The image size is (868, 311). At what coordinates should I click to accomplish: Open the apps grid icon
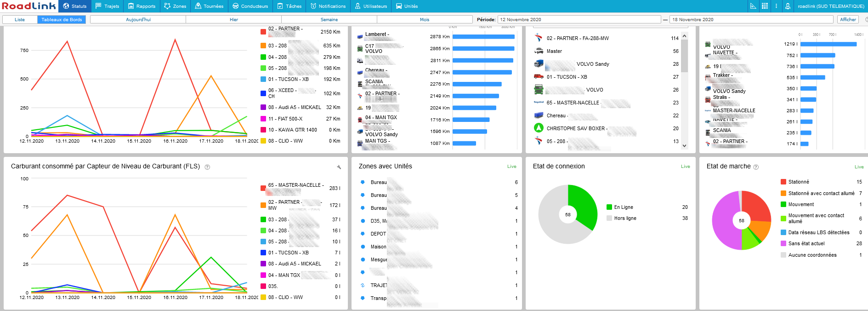(x=765, y=6)
